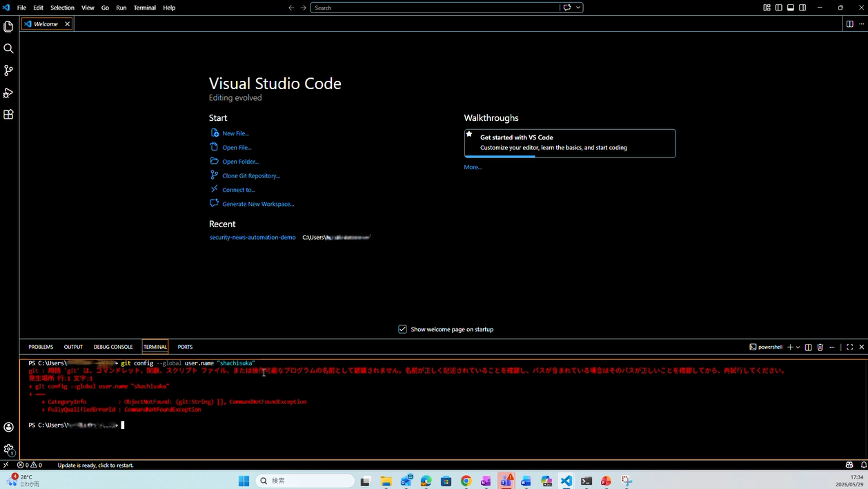Toggle the bottom Panel visibility
The height and width of the screenshot is (489, 868).
[x=790, y=8]
